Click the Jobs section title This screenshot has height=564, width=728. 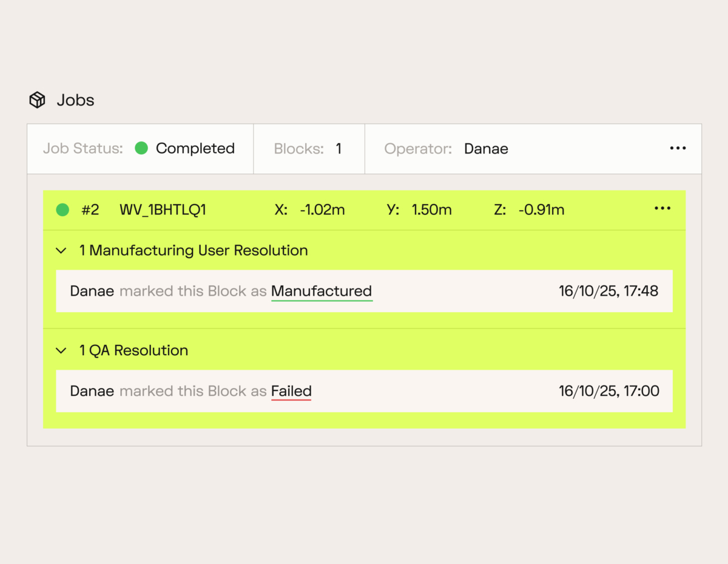75,100
